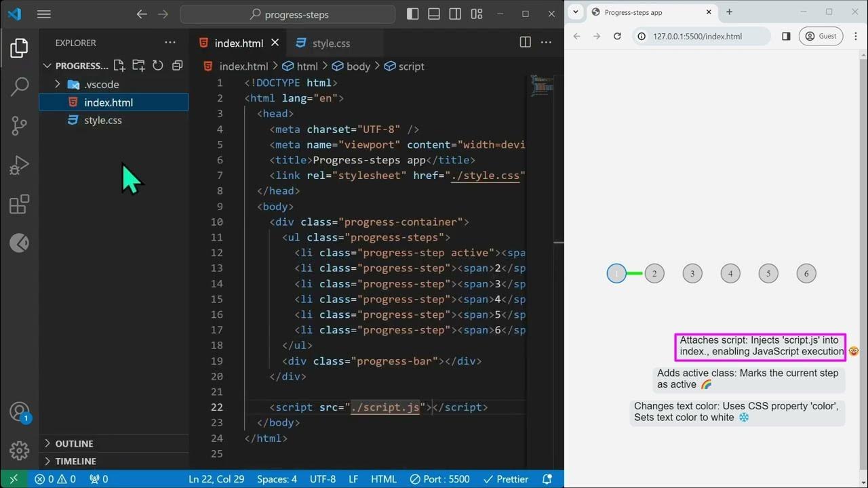This screenshot has height=488, width=868.
Task: Click progress step circle 6
Action: coord(806,274)
